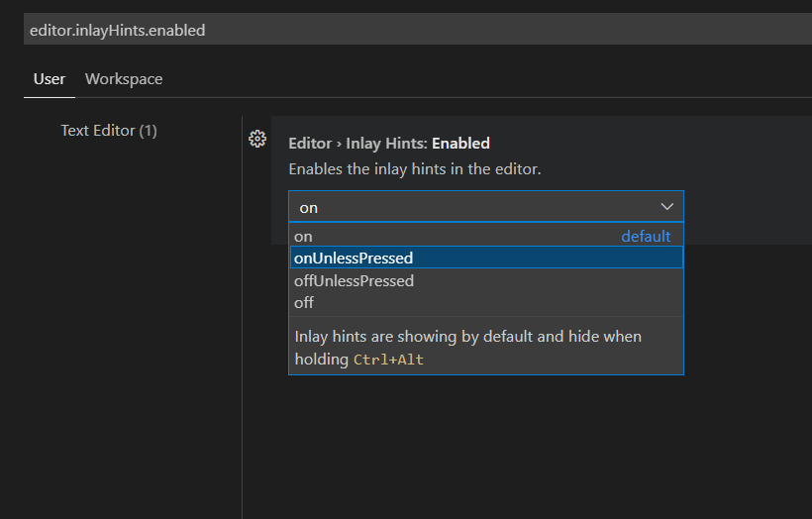Click the 'Editor › Inlay Hints: Enabled' setting title

point(389,144)
